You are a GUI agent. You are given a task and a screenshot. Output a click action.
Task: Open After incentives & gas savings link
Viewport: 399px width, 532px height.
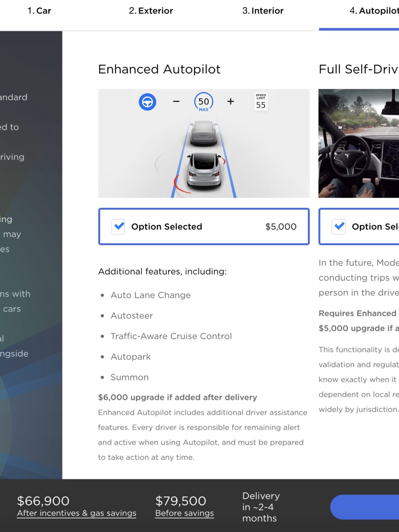[x=77, y=513]
